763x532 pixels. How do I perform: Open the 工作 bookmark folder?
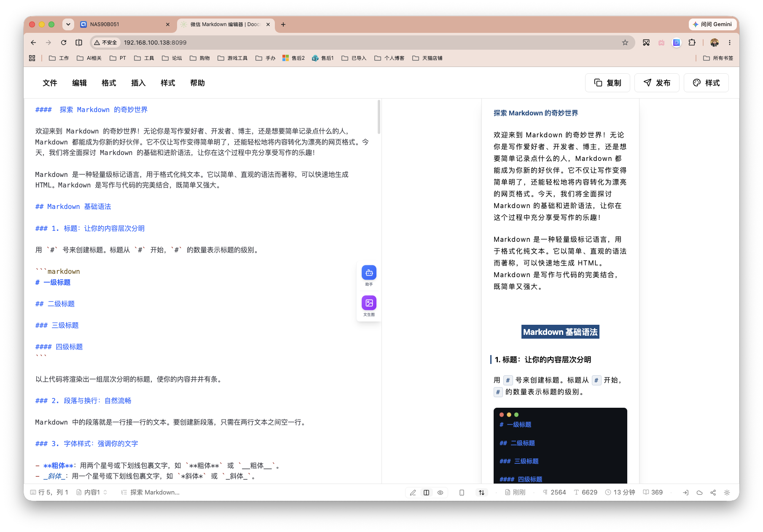[x=59, y=58]
